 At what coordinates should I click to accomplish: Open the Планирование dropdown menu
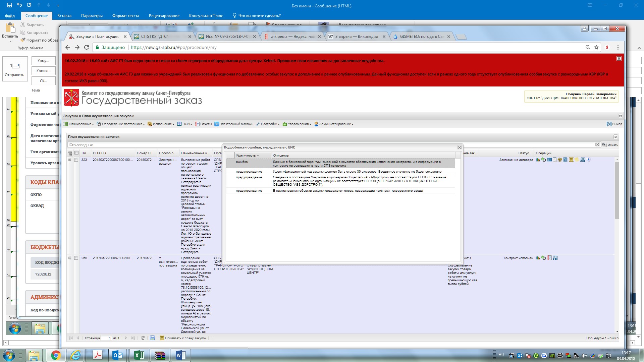click(x=79, y=124)
